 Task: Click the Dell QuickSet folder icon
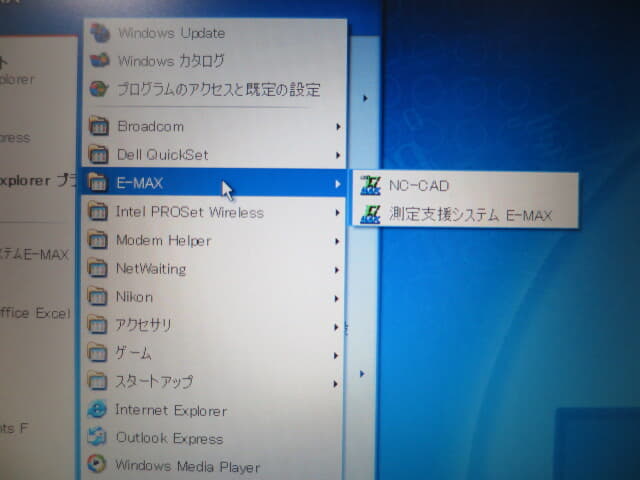(x=98, y=154)
